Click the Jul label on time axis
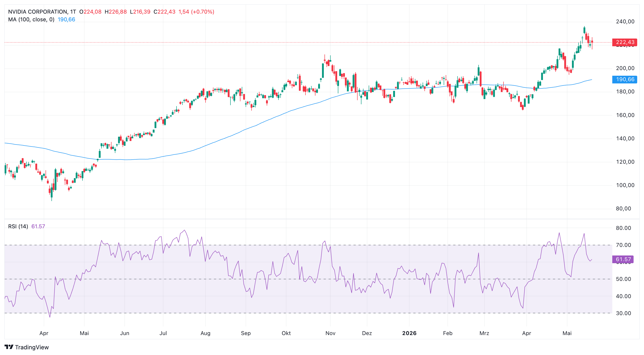Screen dimensions: 644x355 pyautogui.click(x=163, y=333)
